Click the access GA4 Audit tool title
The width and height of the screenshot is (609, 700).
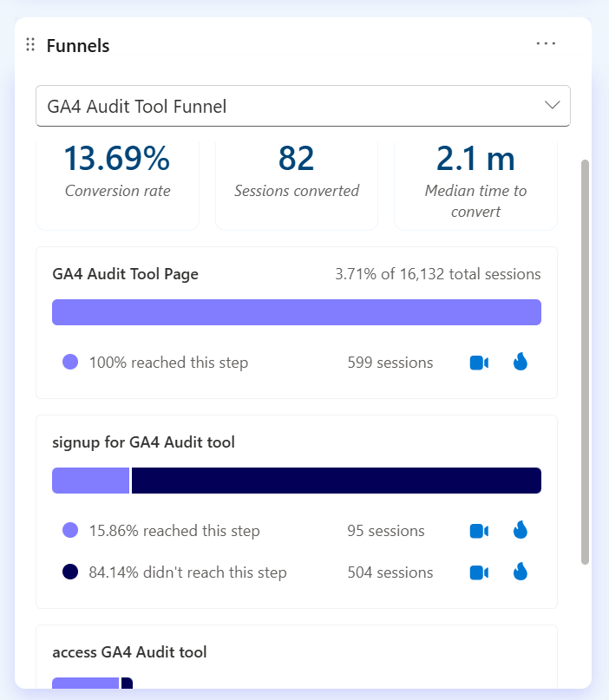(x=129, y=652)
